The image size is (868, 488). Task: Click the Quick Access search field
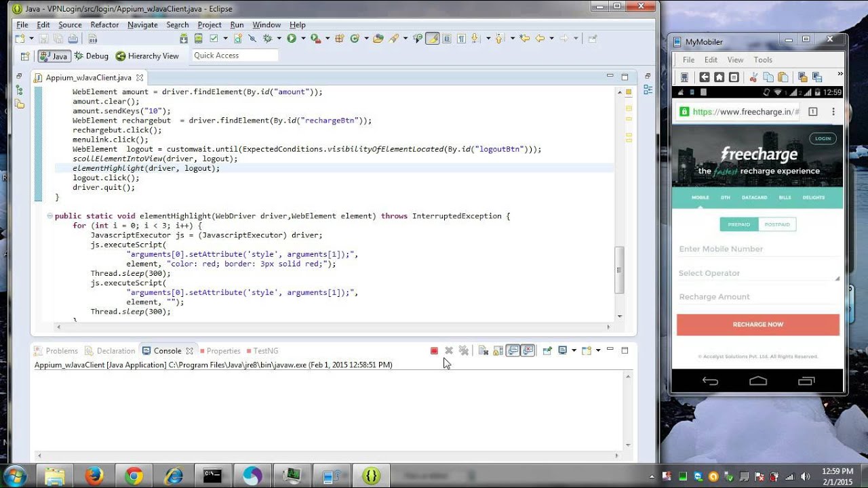point(235,56)
